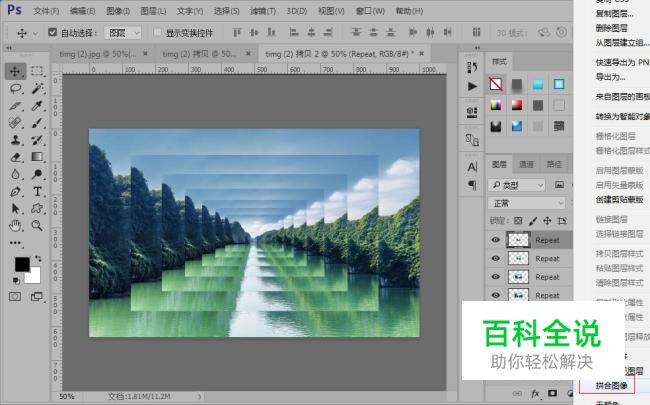Open the Move tool preset picker arrow
The width and height of the screenshot is (650, 405).
point(36,33)
